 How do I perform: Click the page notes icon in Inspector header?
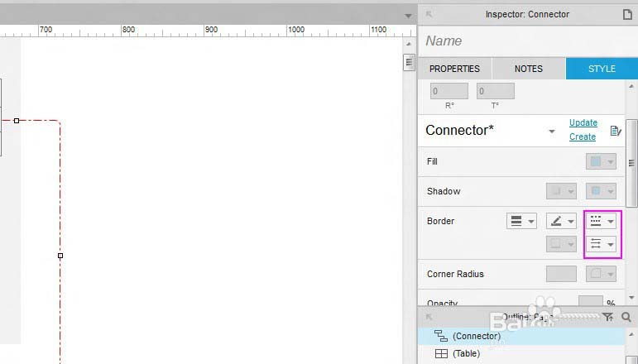click(x=628, y=15)
